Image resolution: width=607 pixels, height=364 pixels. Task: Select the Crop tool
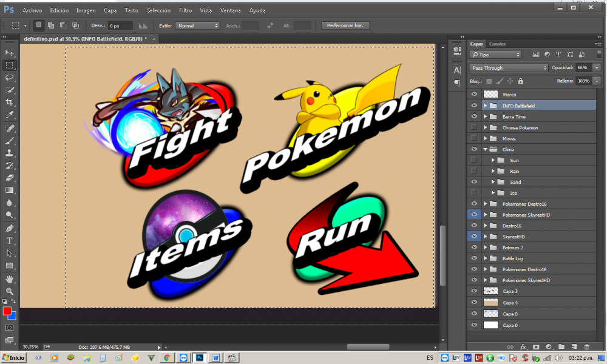[x=10, y=103]
